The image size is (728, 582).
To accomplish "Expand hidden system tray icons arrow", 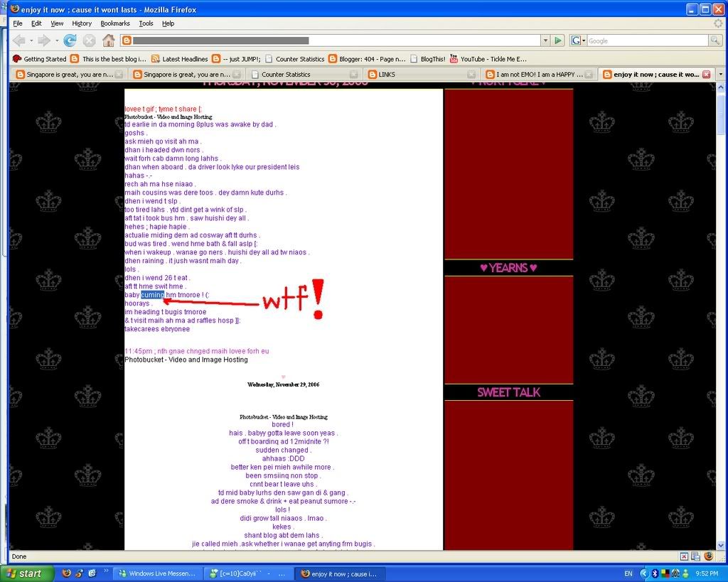I will tap(643, 573).
